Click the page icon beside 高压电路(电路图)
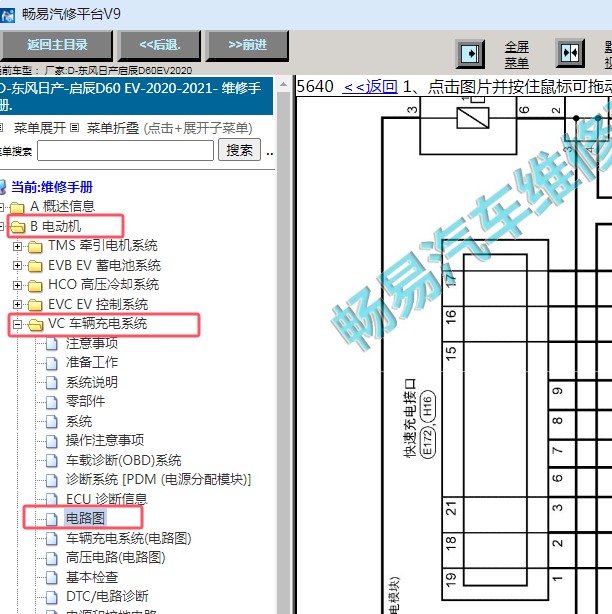Image resolution: width=612 pixels, height=614 pixels. pyautogui.click(x=52, y=558)
